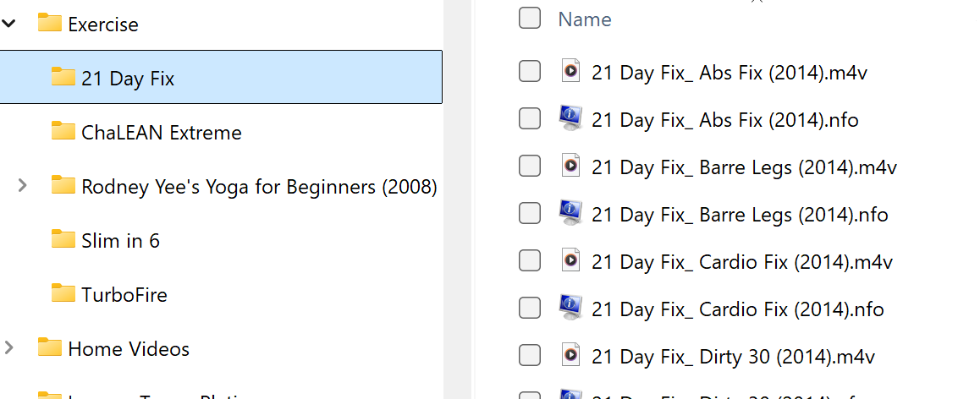Open 21 Day Fix_ Barre Legs (2014).m4v

tap(744, 167)
